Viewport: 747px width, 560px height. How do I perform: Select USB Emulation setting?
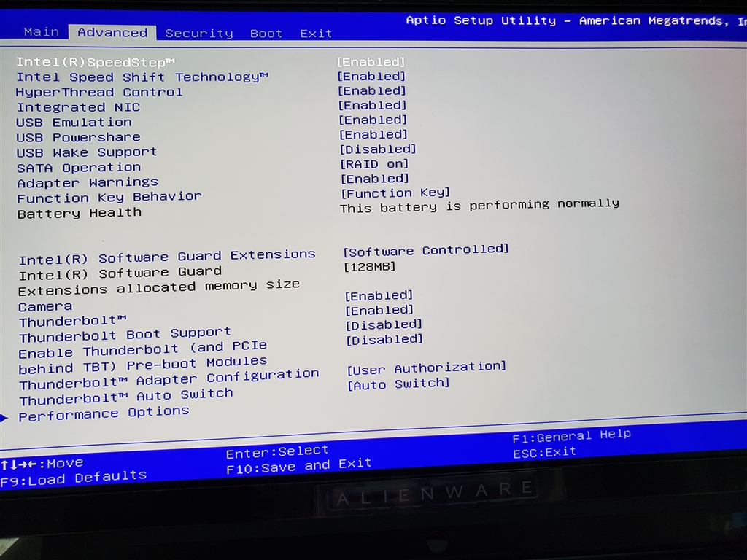(x=74, y=122)
